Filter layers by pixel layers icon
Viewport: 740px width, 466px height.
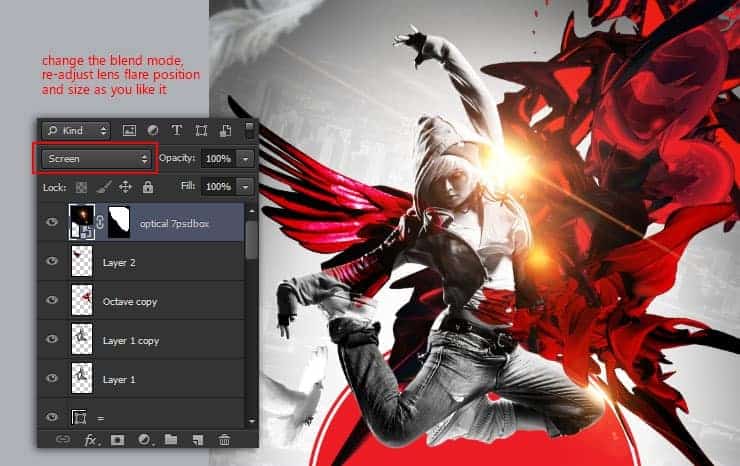pos(129,131)
